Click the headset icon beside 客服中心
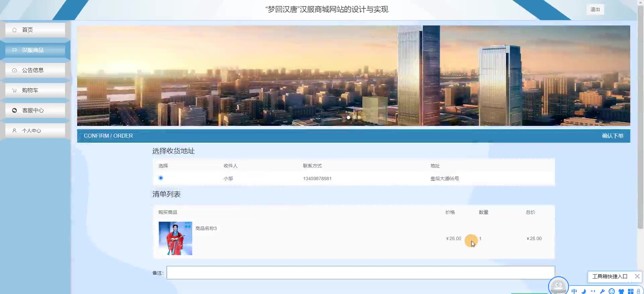644x294 pixels. (x=14, y=111)
